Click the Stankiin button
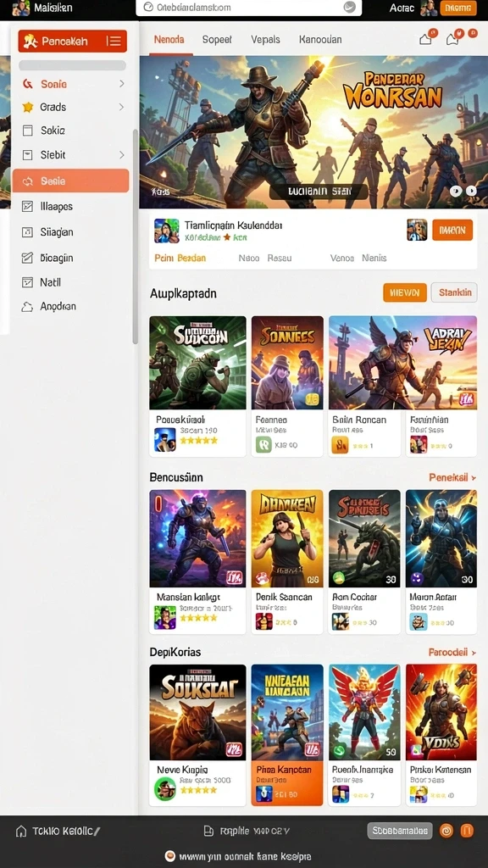The width and height of the screenshot is (488, 868). click(x=455, y=292)
